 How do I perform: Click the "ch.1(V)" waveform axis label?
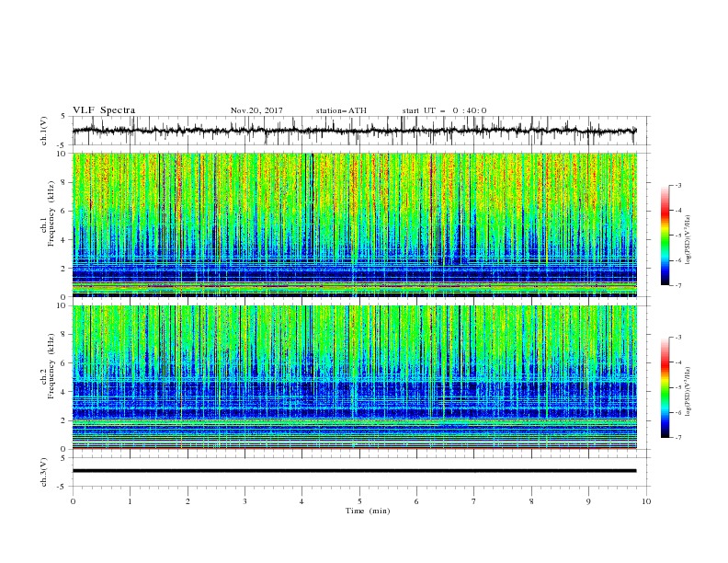(44, 131)
